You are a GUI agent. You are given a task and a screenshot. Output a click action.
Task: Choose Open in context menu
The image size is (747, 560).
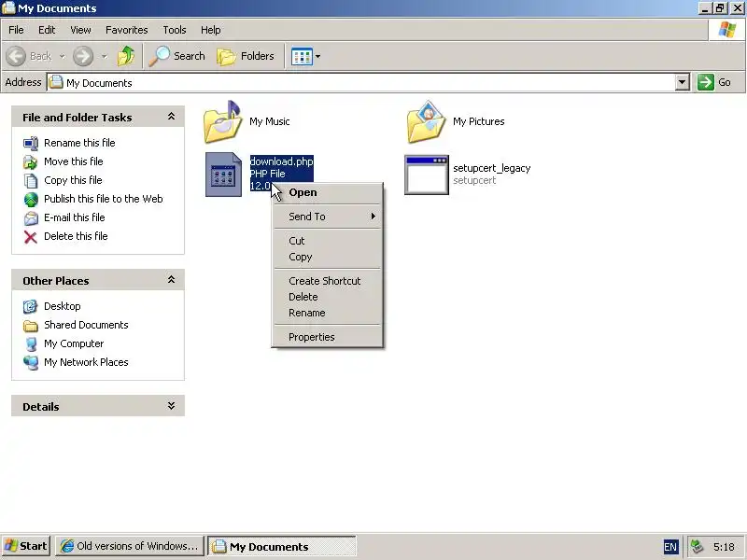(x=327, y=192)
